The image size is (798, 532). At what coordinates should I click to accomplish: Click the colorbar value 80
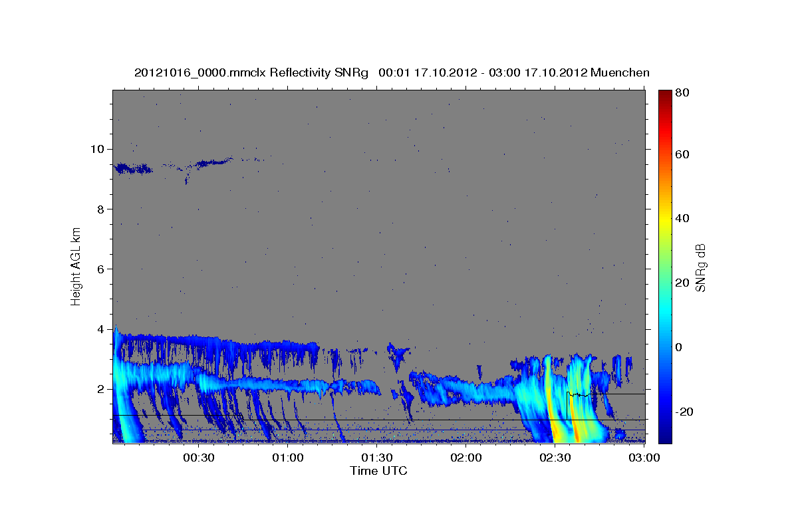682,93
